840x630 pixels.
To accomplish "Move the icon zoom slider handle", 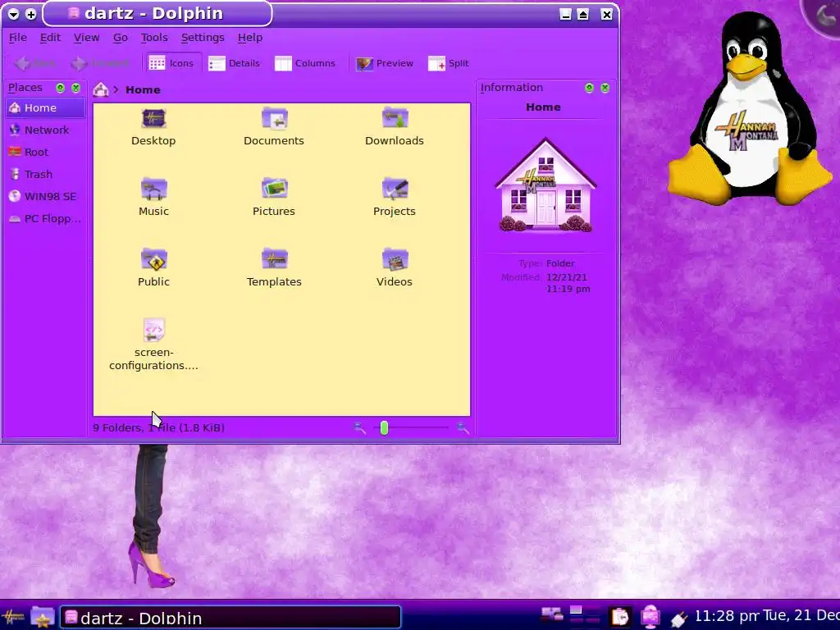I will point(384,427).
